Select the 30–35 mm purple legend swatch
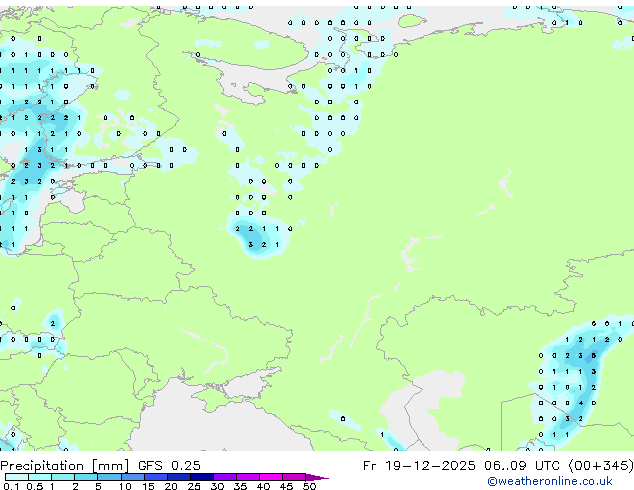The image size is (634, 490). tap(225, 477)
